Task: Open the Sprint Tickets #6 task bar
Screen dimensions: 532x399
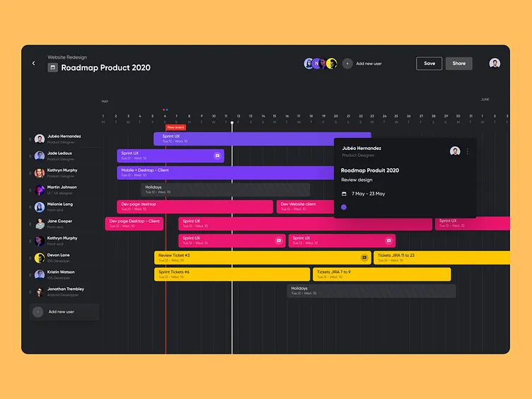Action: [231, 274]
